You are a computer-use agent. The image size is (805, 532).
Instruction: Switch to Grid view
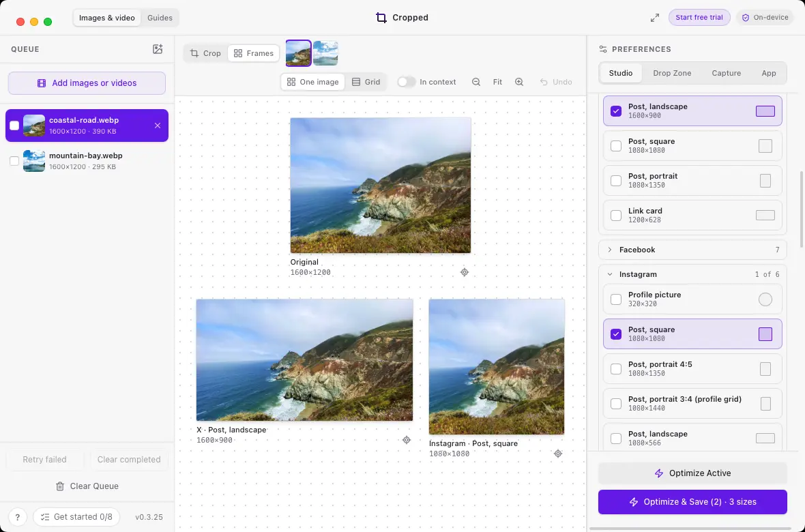(366, 82)
